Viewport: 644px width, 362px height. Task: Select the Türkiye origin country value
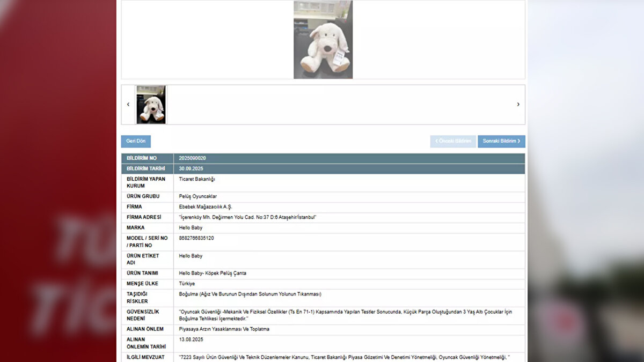(x=187, y=284)
